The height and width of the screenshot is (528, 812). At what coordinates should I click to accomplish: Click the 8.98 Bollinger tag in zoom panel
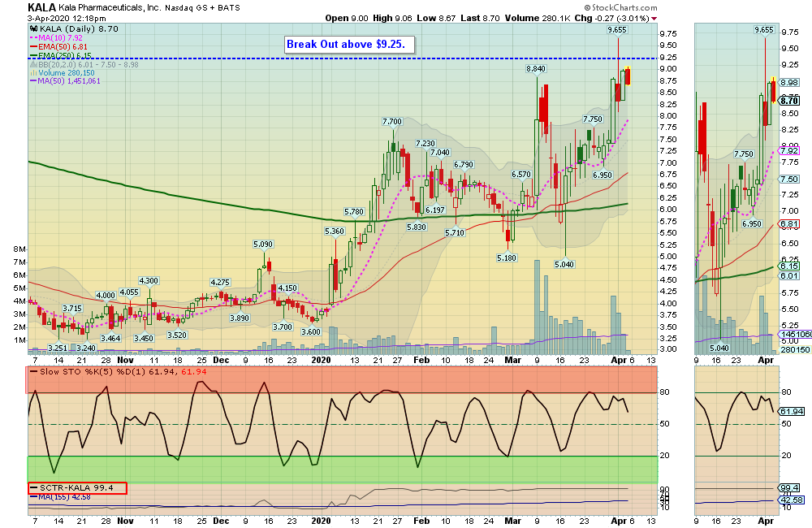[789, 83]
